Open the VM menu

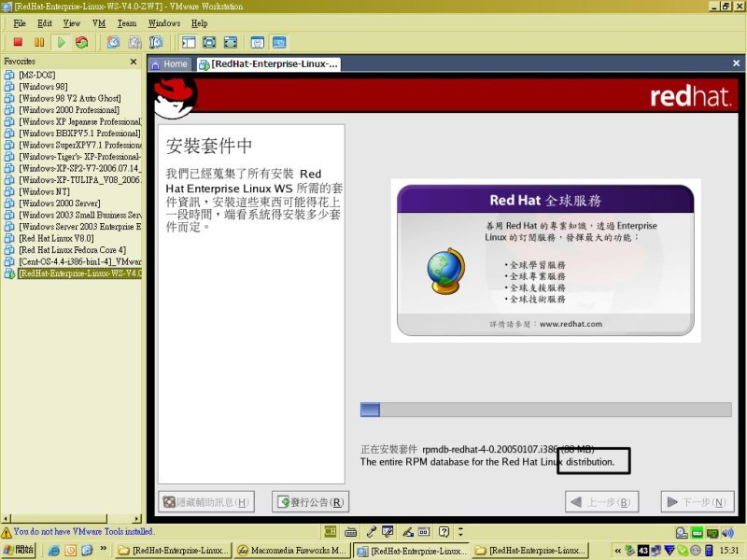coord(99,22)
